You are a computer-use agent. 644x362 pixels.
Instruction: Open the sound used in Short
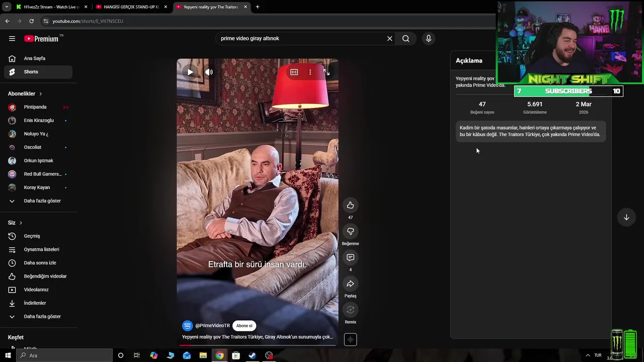351,340
